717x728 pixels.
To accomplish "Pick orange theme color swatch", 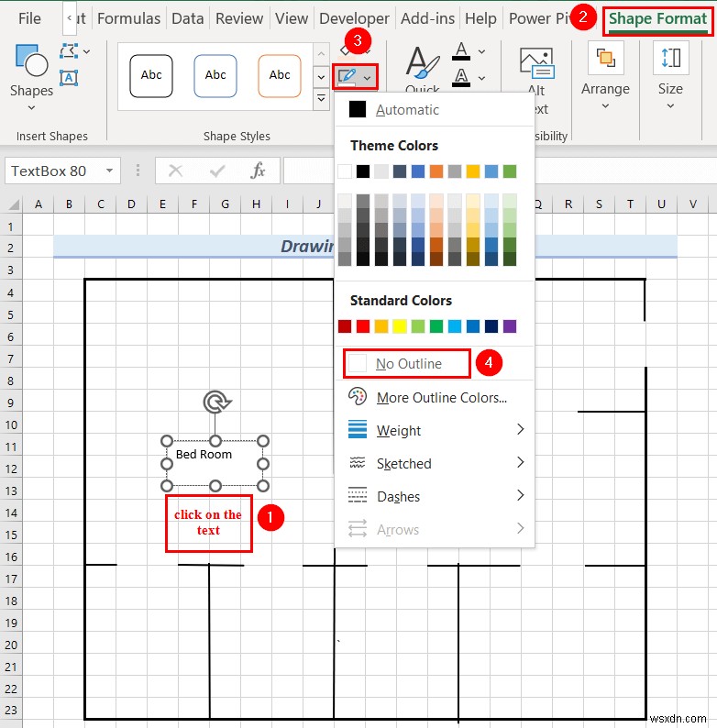I will point(436,171).
